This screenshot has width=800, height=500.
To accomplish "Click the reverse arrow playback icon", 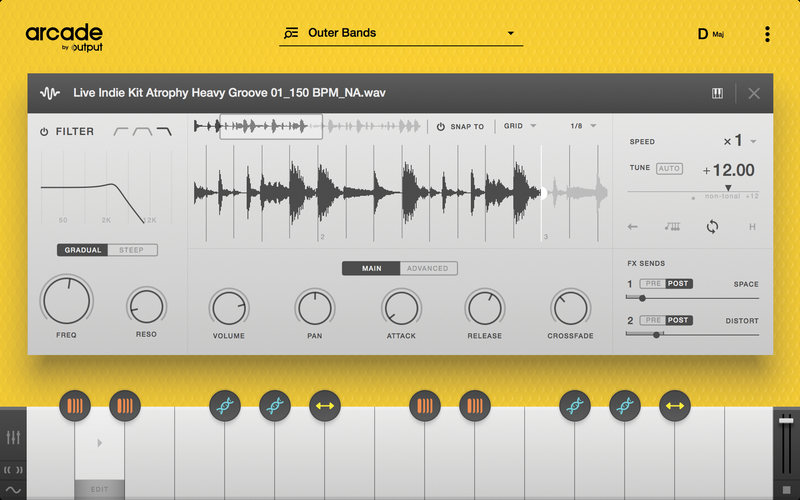I will (x=633, y=227).
